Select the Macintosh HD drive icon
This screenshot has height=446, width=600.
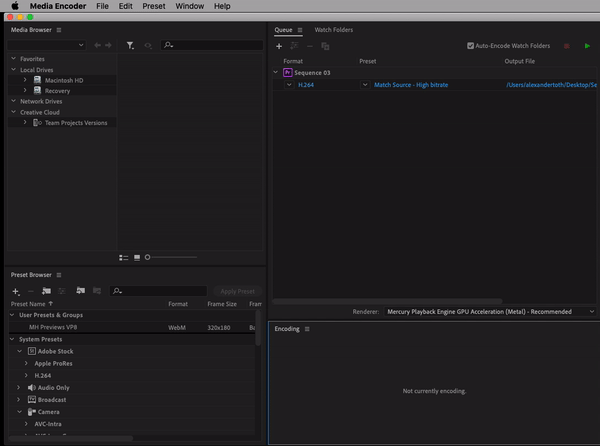coord(37,80)
